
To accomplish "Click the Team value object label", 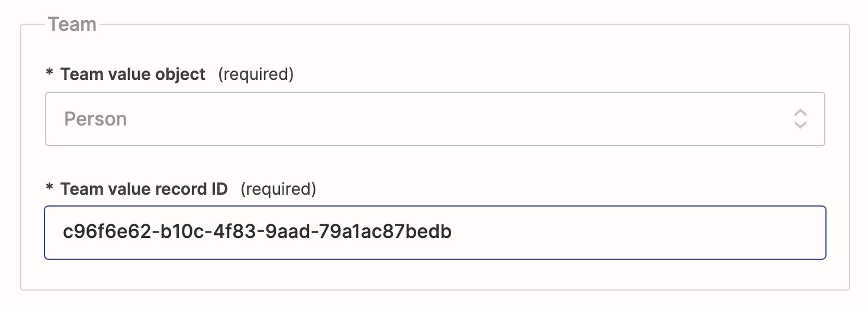I will pyautogui.click(x=132, y=74).
